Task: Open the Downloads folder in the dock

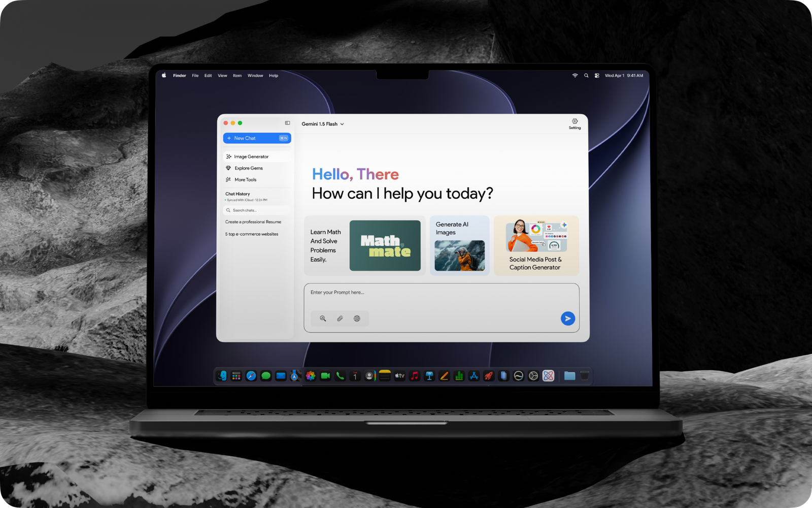Action: click(569, 376)
